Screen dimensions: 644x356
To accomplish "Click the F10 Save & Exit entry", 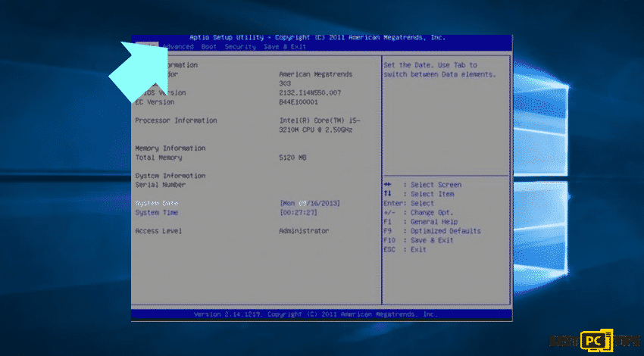I will tap(418, 241).
